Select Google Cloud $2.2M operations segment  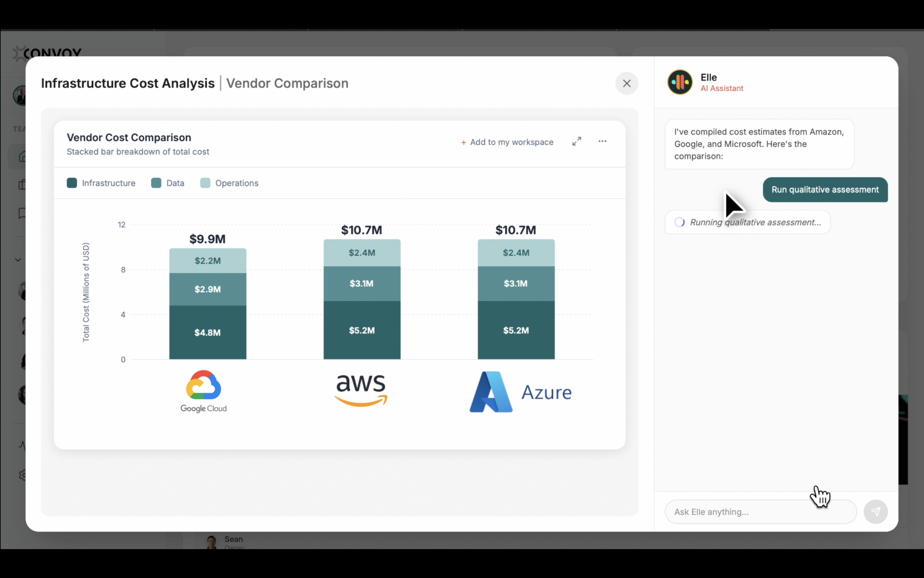tap(208, 261)
